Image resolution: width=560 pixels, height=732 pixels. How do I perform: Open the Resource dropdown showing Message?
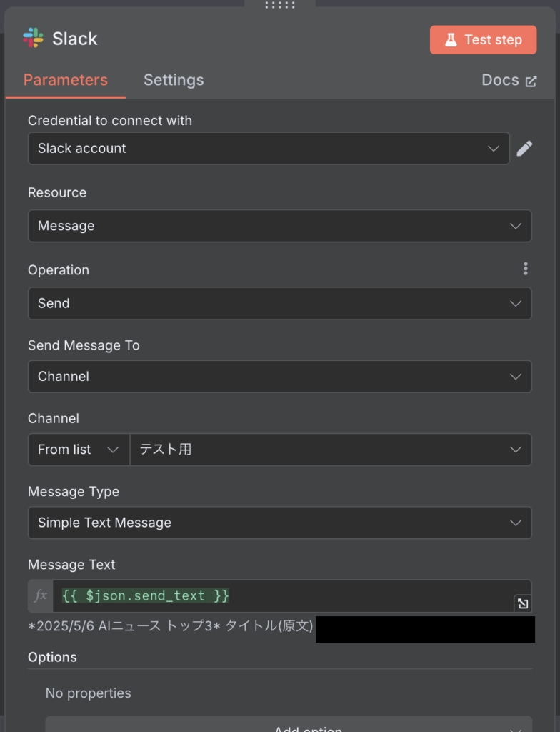280,226
